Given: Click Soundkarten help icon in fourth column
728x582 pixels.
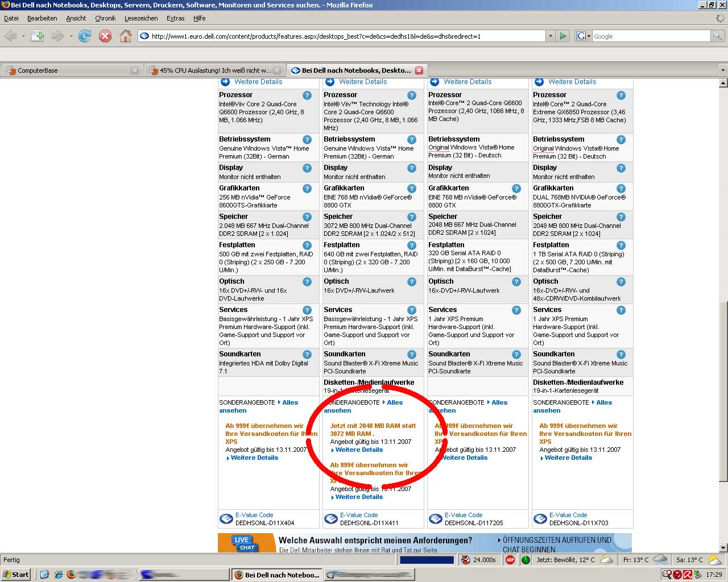Looking at the screenshot, I should click(x=621, y=355).
